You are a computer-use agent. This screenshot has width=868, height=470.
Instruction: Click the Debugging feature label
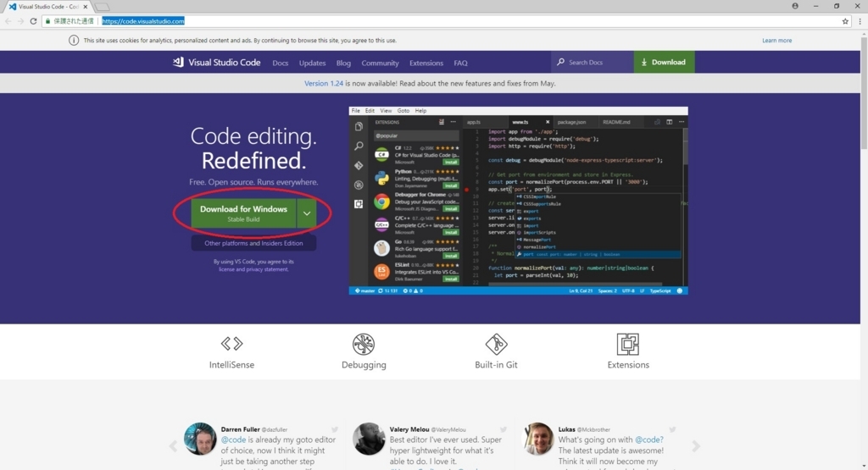coord(364,364)
